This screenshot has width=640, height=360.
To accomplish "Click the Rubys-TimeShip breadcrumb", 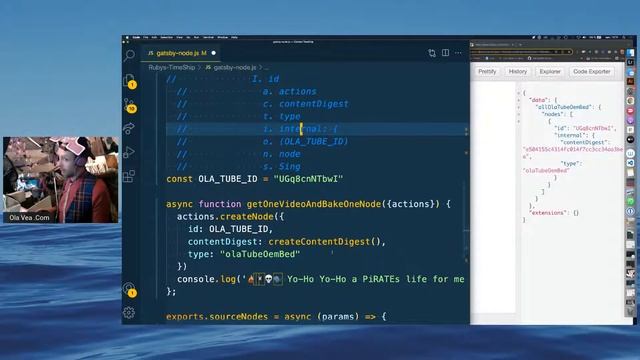I will pos(171,67).
